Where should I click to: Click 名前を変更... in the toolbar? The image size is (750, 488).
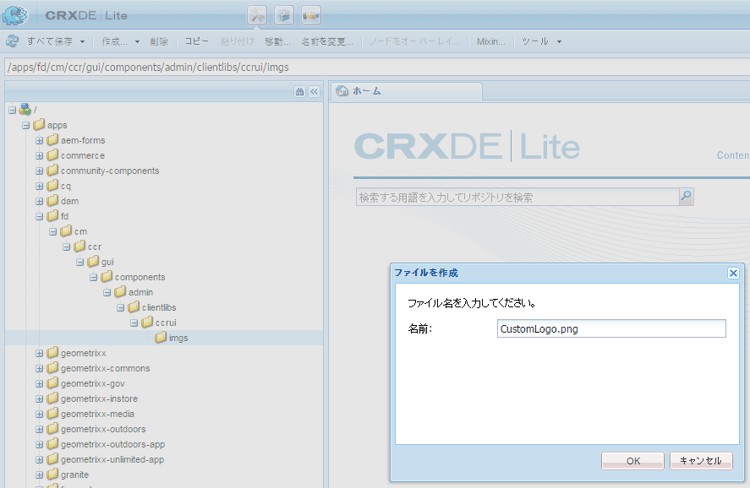327,42
